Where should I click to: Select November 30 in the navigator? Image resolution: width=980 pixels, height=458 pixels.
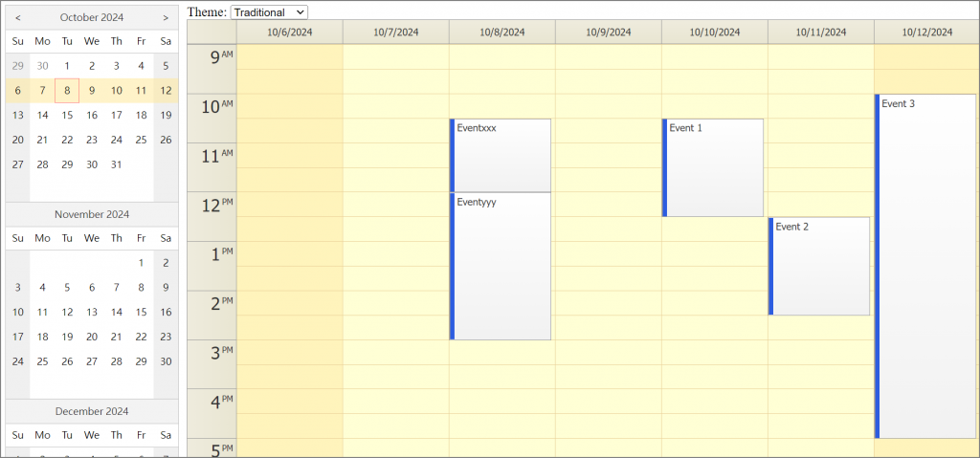pyautogui.click(x=166, y=361)
